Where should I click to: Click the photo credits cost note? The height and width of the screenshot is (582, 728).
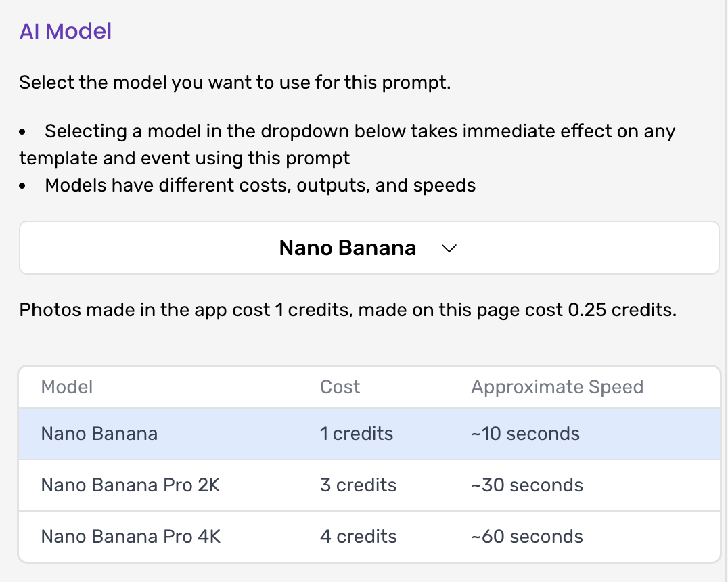(348, 310)
